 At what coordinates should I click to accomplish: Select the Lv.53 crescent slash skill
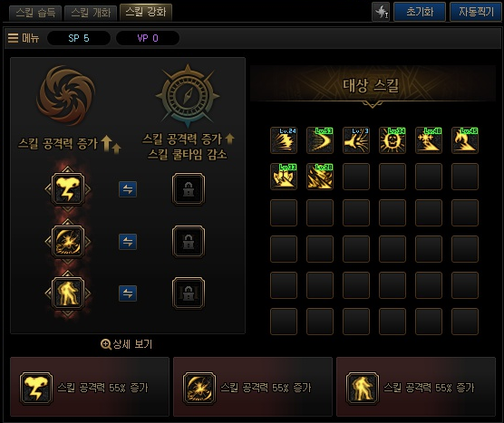320,140
